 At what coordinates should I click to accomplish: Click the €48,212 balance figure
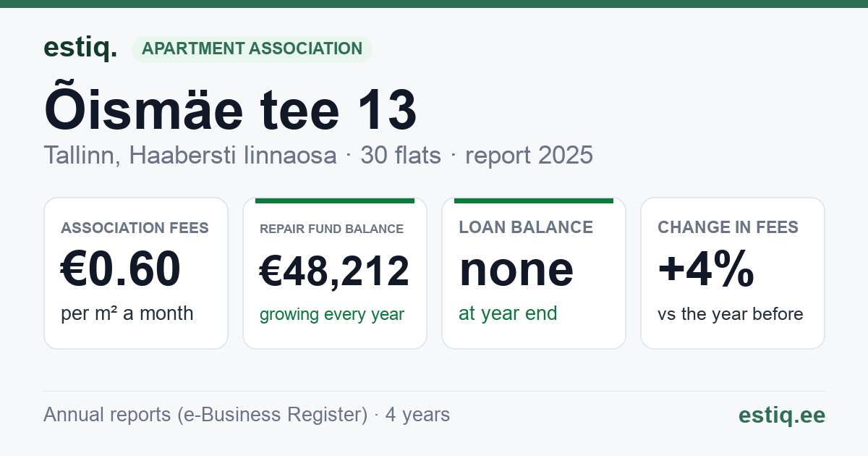[334, 271]
